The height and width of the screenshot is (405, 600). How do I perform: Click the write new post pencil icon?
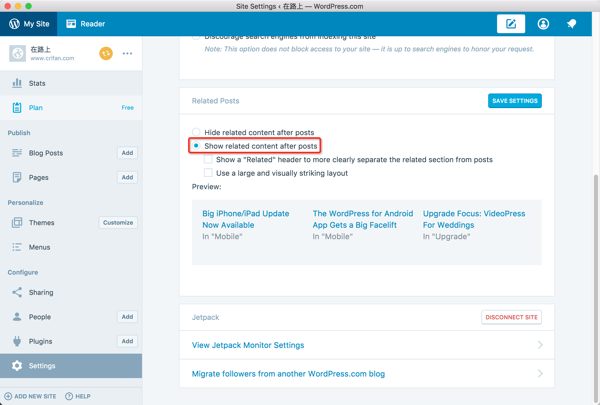[511, 24]
